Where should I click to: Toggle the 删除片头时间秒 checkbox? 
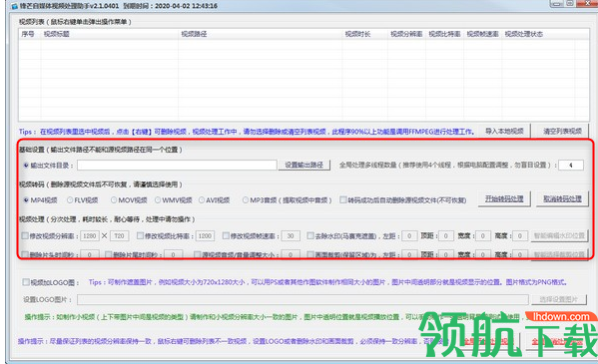(25, 254)
